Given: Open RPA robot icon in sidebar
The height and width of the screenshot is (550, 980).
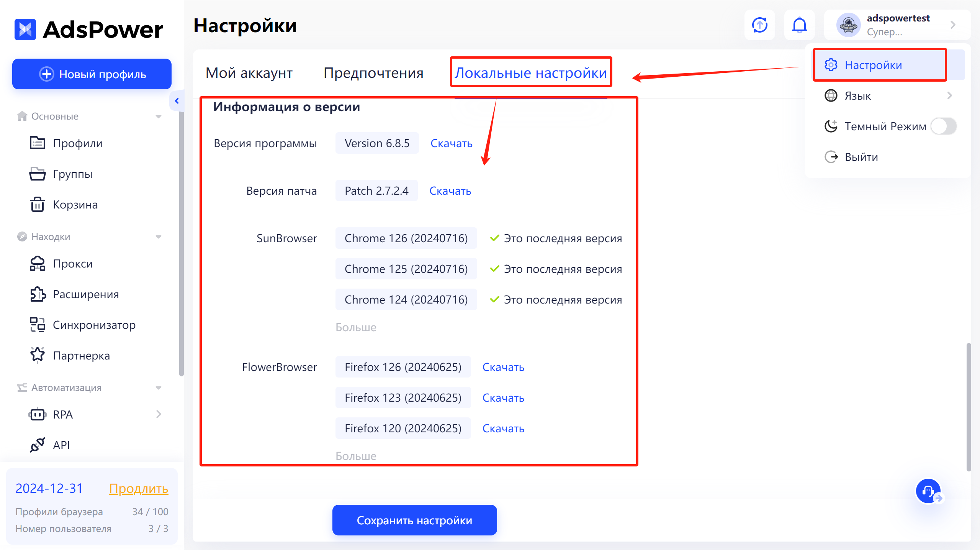Looking at the screenshot, I should pos(38,414).
